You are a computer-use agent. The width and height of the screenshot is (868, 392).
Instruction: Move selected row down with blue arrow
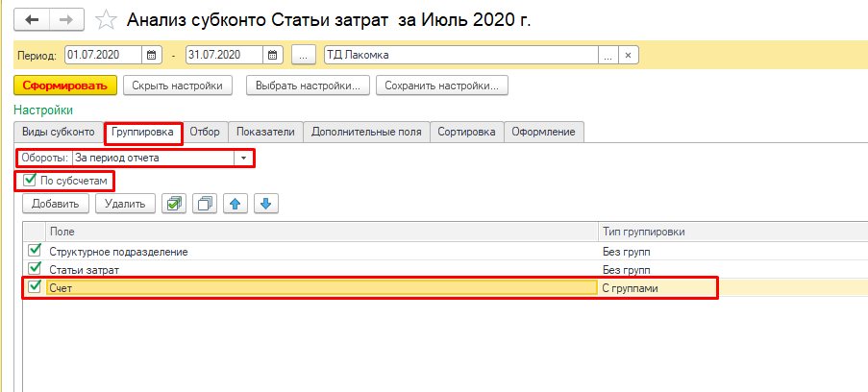point(266,204)
